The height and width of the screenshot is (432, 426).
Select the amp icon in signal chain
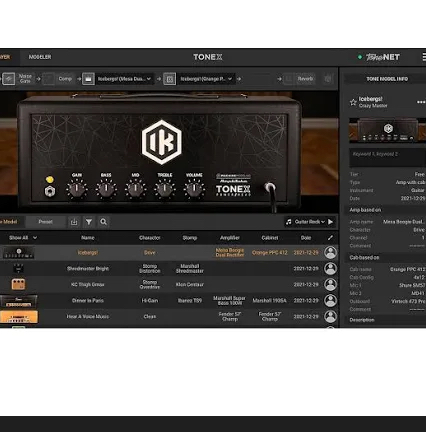click(x=88, y=79)
